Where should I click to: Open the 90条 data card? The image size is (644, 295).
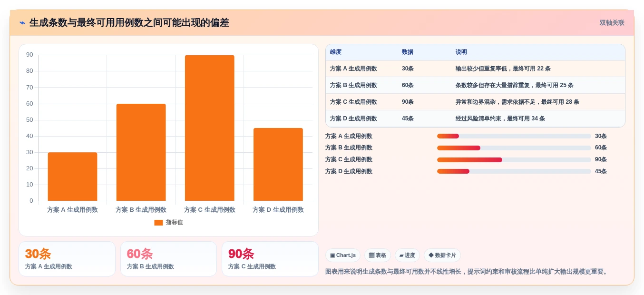pyautogui.click(x=270, y=259)
